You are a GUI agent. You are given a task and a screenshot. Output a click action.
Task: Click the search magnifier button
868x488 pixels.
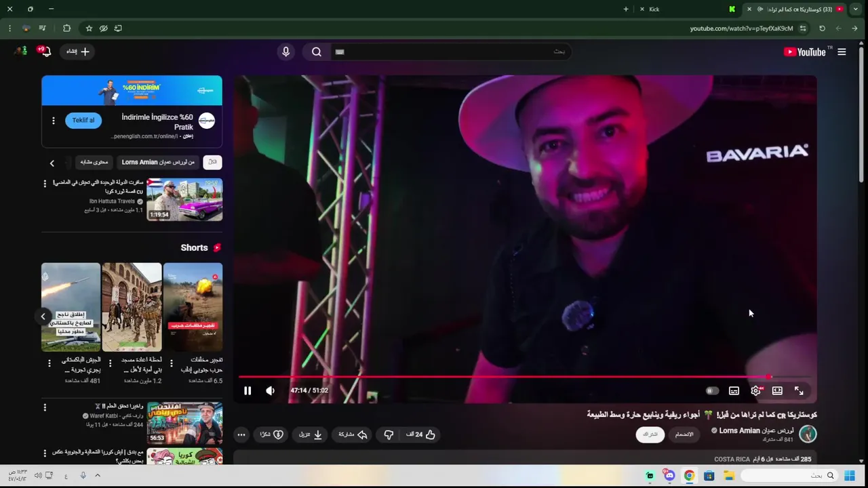(317, 52)
